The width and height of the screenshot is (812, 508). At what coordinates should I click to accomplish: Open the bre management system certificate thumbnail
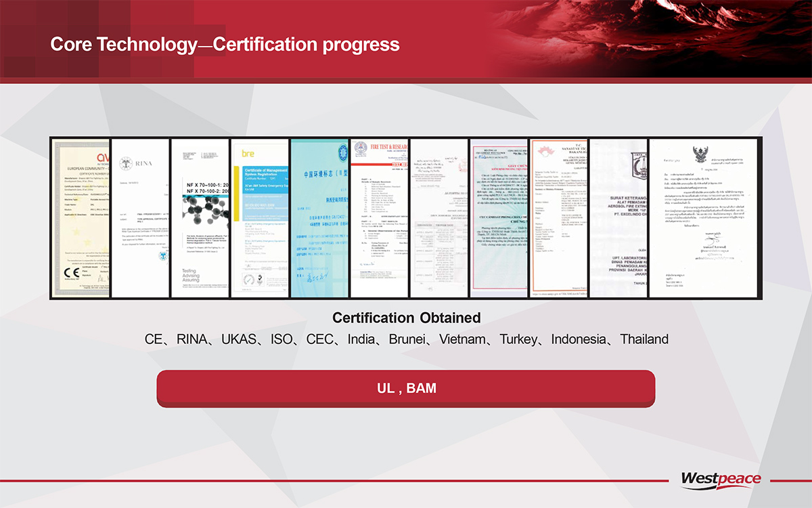click(x=259, y=218)
